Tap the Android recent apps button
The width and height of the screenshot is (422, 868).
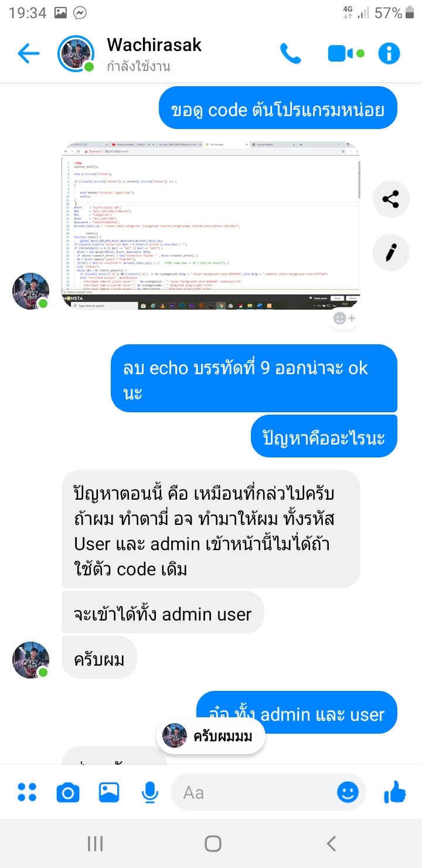[x=95, y=843]
